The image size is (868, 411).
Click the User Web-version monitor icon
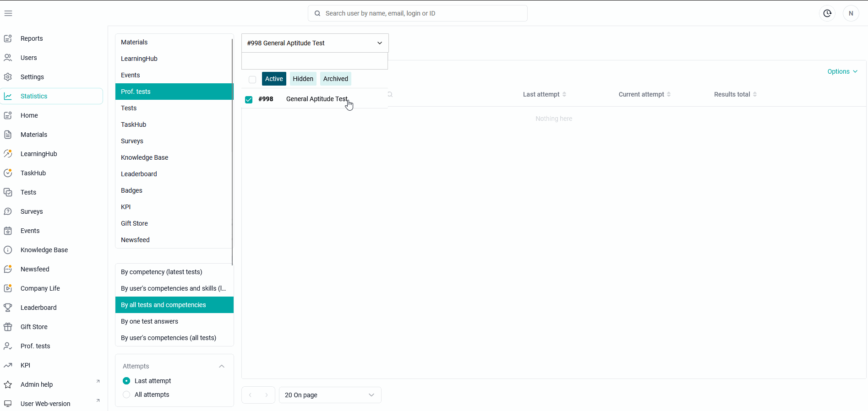click(x=8, y=404)
